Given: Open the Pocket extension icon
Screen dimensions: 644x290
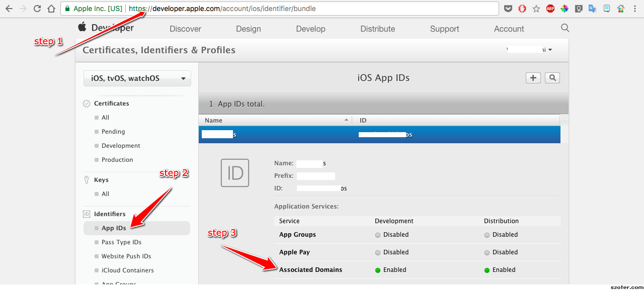Looking at the screenshot, I should pos(509,9).
